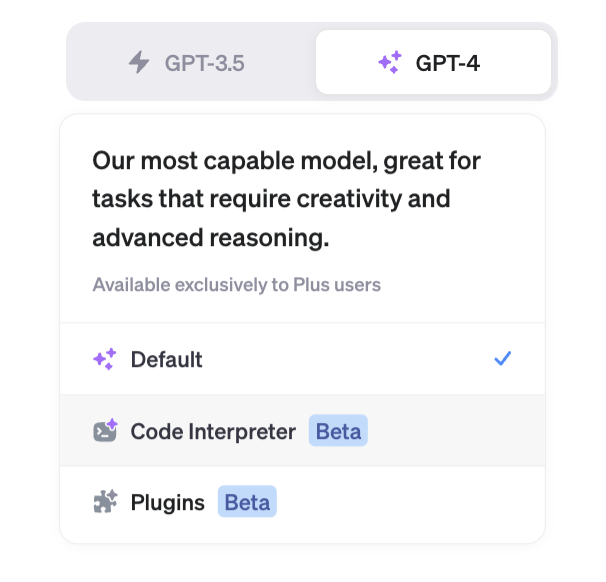Click the purple sparkles icon in GPT-4 tab
The width and height of the screenshot is (606, 582).
390,62
